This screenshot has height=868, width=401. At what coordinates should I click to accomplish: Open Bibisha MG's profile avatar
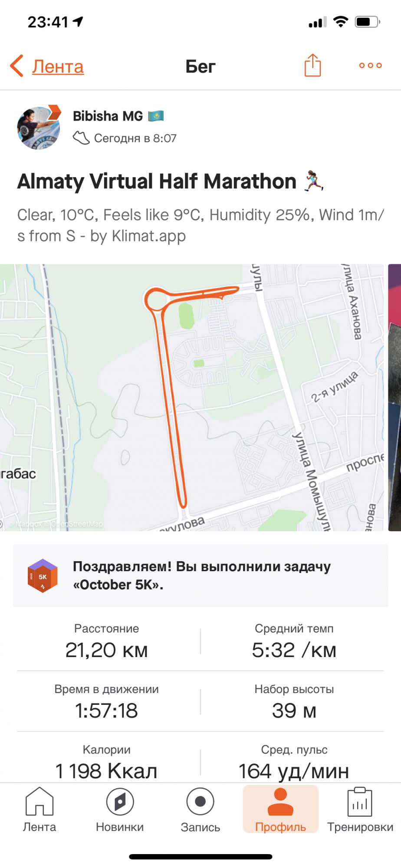click(x=39, y=128)
